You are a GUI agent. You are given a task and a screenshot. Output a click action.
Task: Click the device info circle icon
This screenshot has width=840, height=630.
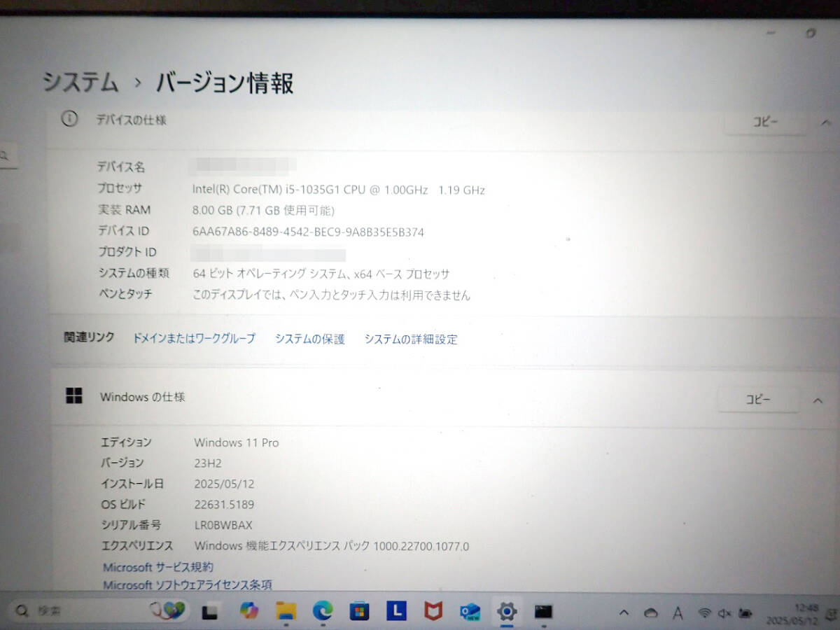click(69, 119)
